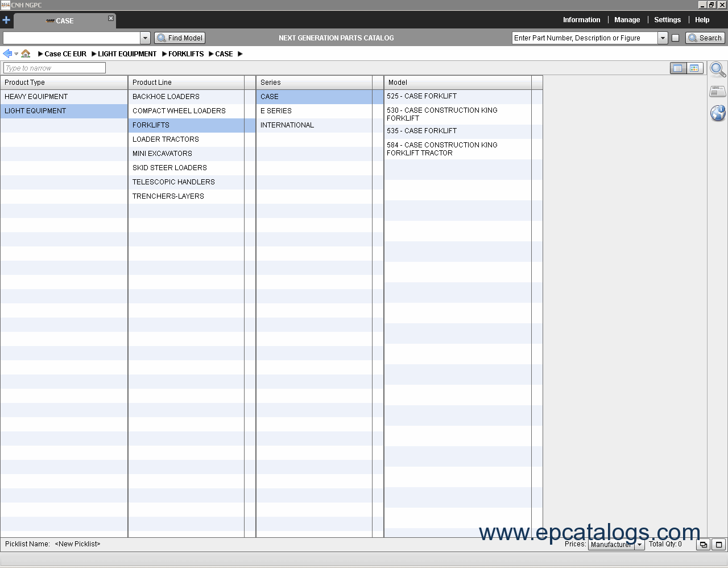Switch to list view icon
Viewport: 728px width, 568px height.
pyautogui.click(x=678, y=68)
